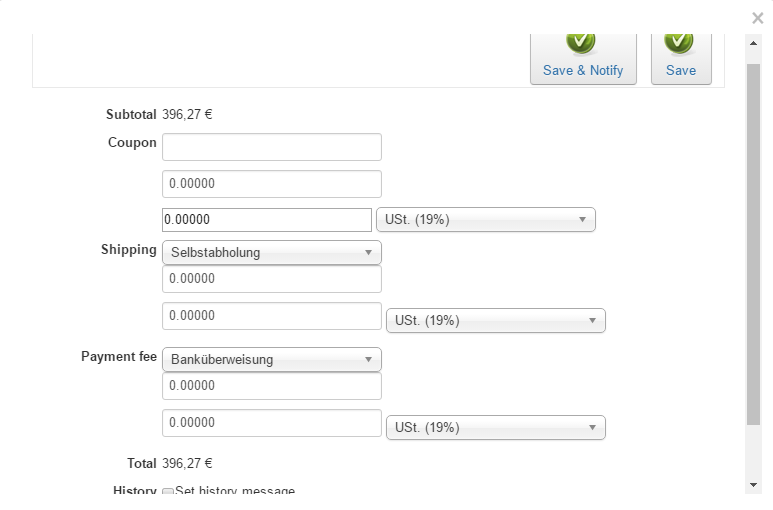Image resolution: width=773 pixels, height=510 pixels.
Task: Enable the Set history message checkbox
Action: (x=168, y=492)
